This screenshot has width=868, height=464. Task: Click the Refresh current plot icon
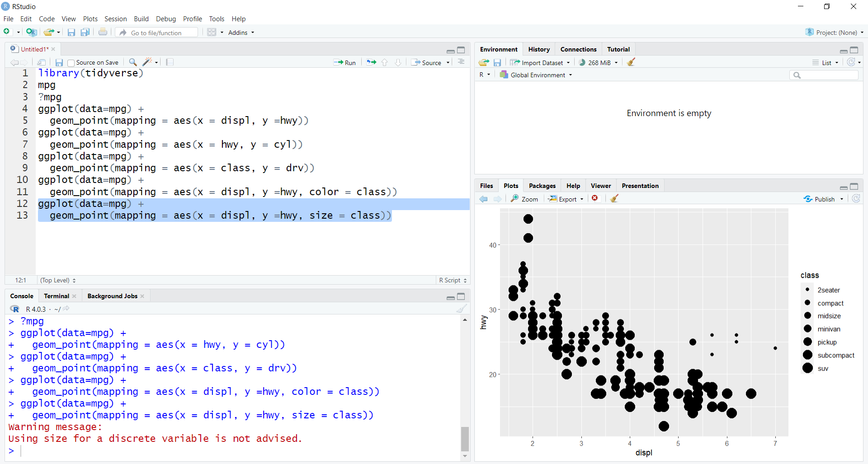click(x=856, y=199)
